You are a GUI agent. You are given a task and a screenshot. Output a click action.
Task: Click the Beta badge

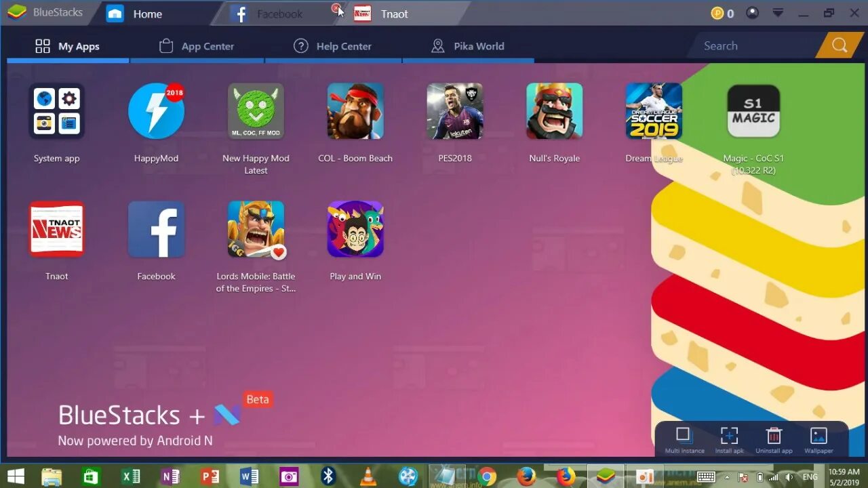(x=258, y=399)
